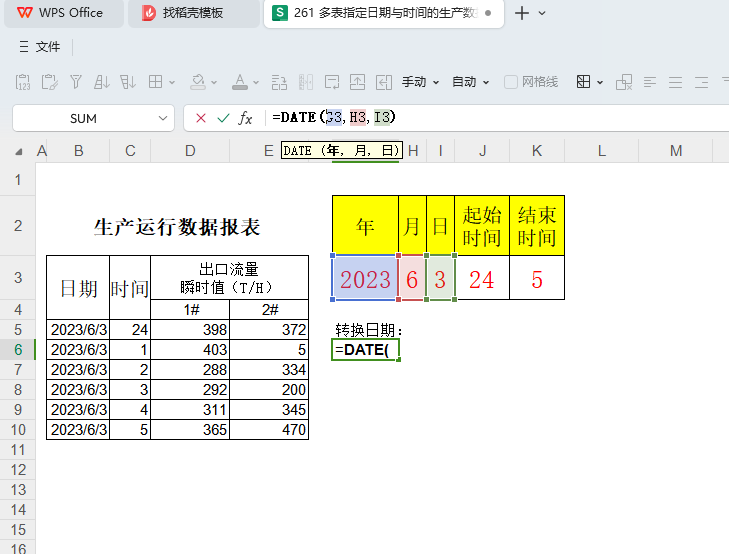Click the filter funnel icon
This screenshot has width=729, height=554.
coord(76,82)
